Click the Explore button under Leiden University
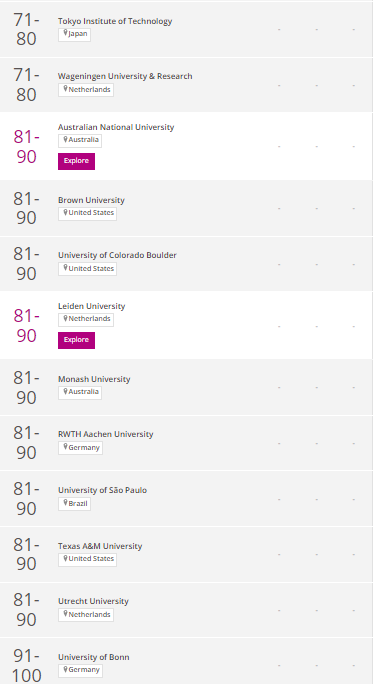 pyautogui.click(x=76, y=340)
